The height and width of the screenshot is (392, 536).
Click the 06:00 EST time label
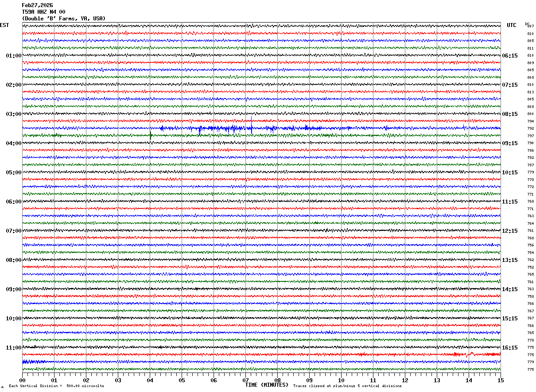[x=13, y=202]
